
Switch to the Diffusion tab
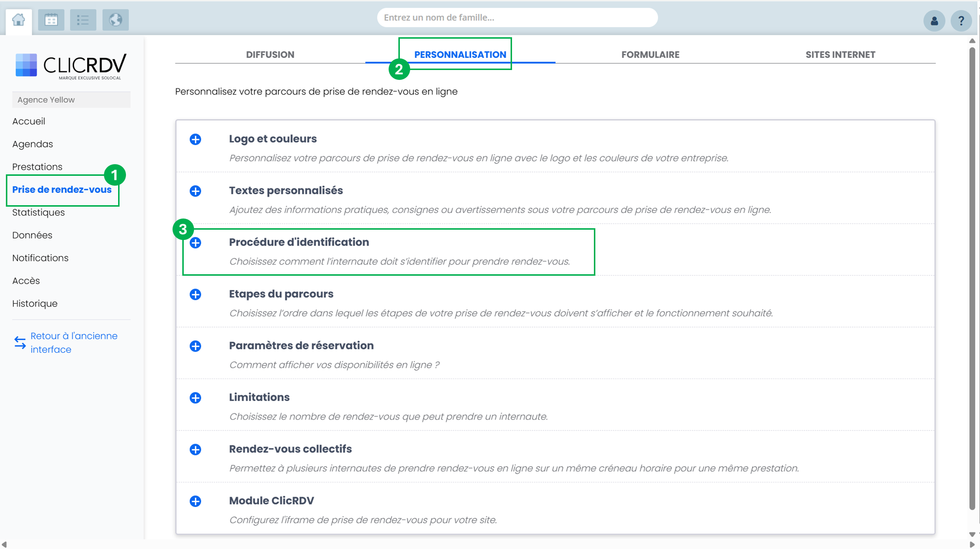[270, 54]
